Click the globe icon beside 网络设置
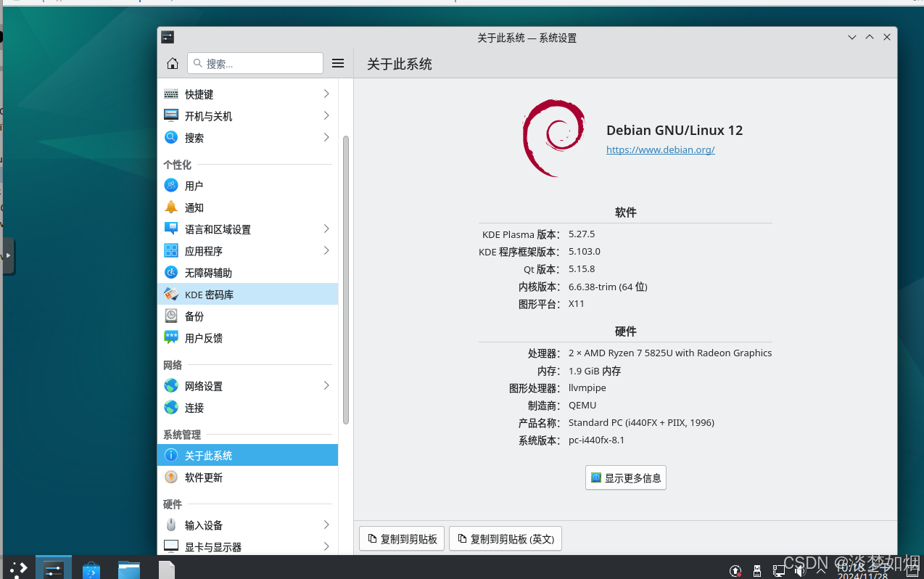Image resolution: width=924 pixels, height=579 pixels. pos(171,385)
